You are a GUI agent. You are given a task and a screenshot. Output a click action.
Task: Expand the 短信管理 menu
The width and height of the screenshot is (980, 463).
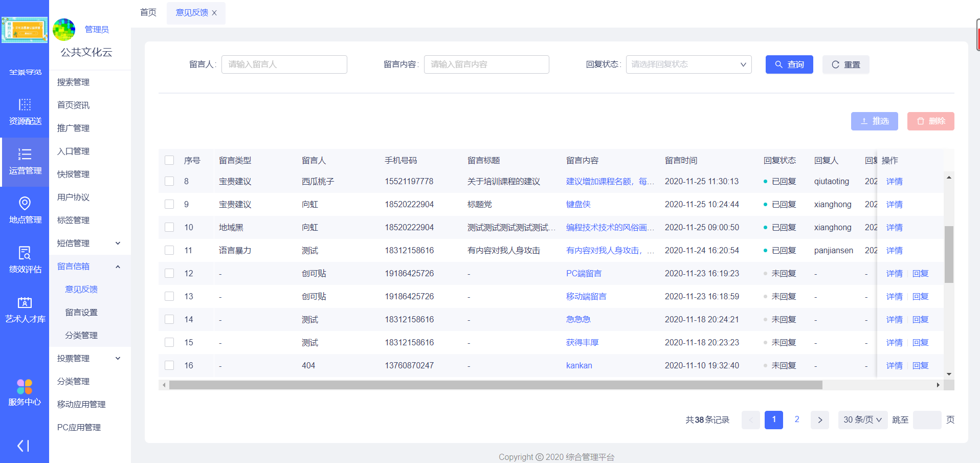90,243
